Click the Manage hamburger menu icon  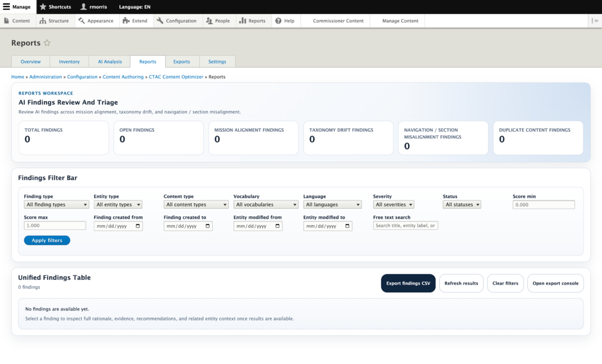tap(6, 6)
